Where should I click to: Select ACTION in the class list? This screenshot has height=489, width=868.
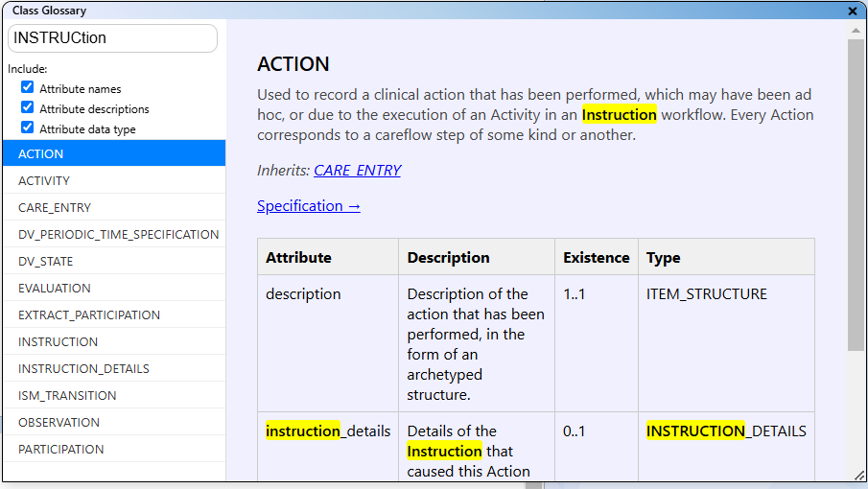[x=114, y=153]
